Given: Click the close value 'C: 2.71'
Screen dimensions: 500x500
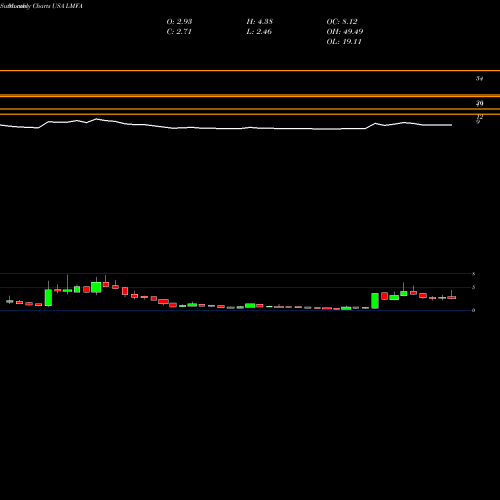Looking at the screenshot, I should click(x=179, y=32).
